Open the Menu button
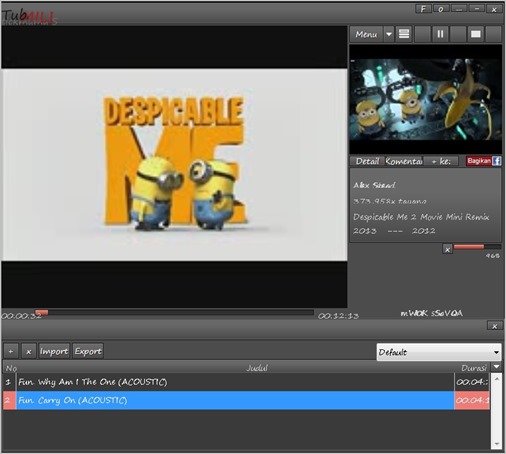 point(366,34)
